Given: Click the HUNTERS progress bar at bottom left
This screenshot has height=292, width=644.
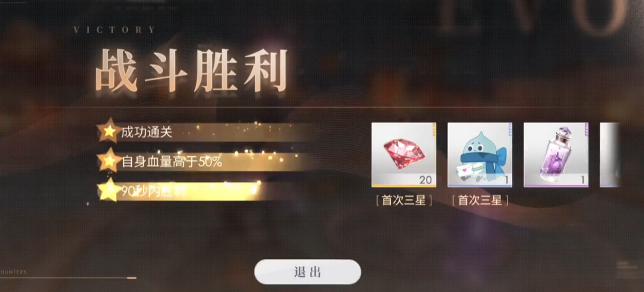Looking at the screenshot, I should (x=68, y=278).
